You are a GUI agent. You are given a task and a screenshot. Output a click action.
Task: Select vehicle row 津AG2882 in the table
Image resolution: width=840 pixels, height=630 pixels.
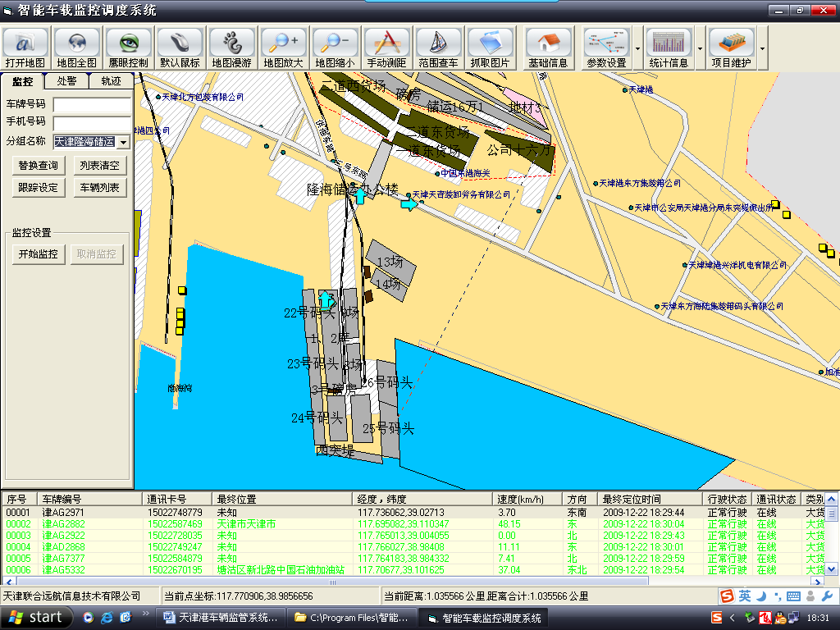(x=63, y=524)
